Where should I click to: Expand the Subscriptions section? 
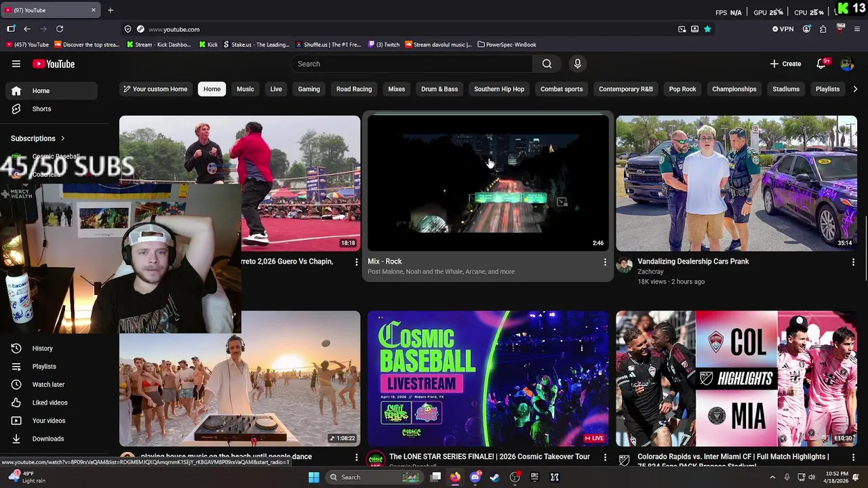tap(38, 138)
